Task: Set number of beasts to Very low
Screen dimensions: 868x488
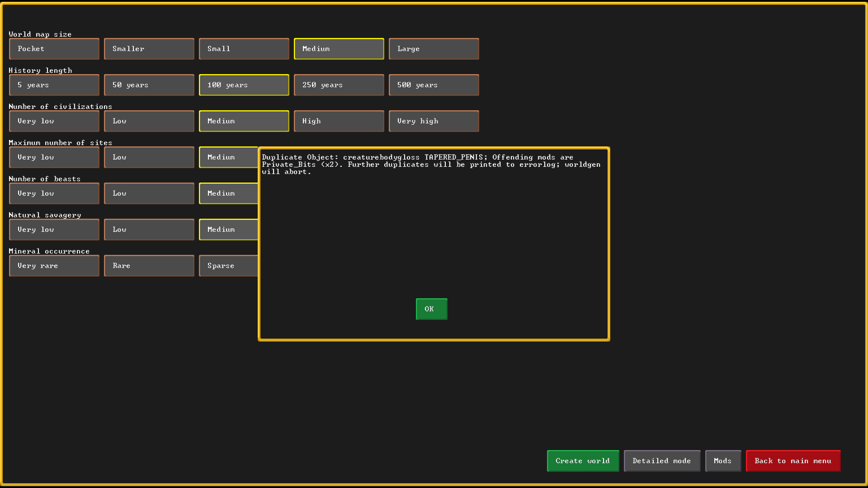Action: coord(54,193)
